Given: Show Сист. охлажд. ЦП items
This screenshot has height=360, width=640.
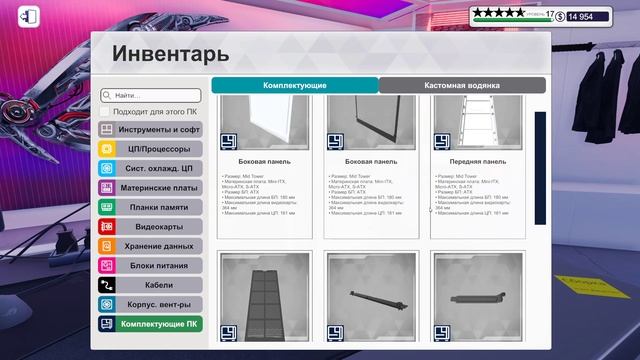Looking at the screenshot, I should (150, 168).
